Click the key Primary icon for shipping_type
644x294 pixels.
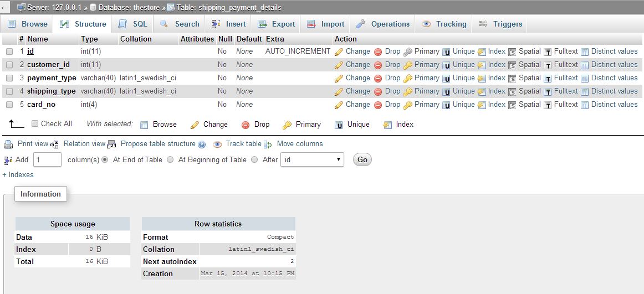pos(407,91)
